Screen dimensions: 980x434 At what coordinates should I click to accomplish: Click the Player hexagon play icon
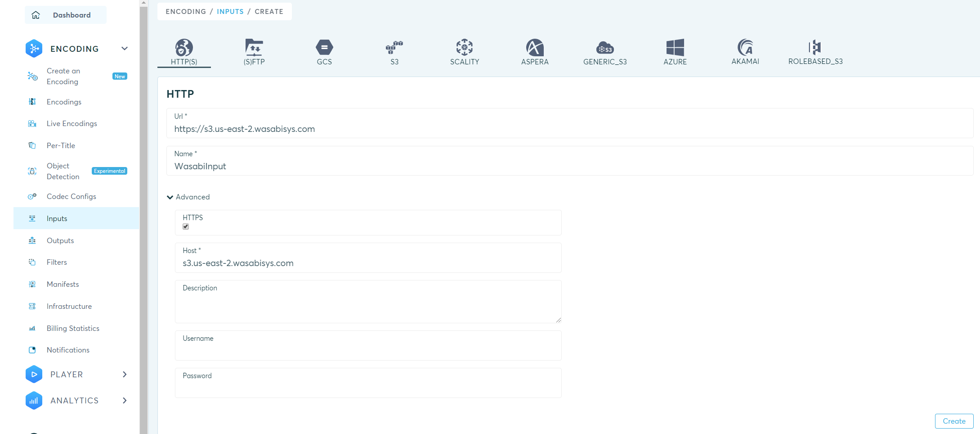[x=34, y=374]
